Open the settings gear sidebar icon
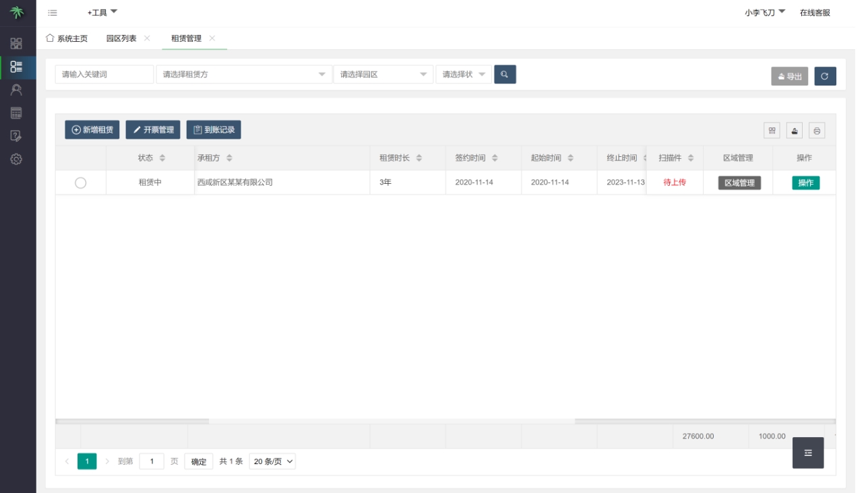Viewport: 868px width, 493px height. (16, 159)
